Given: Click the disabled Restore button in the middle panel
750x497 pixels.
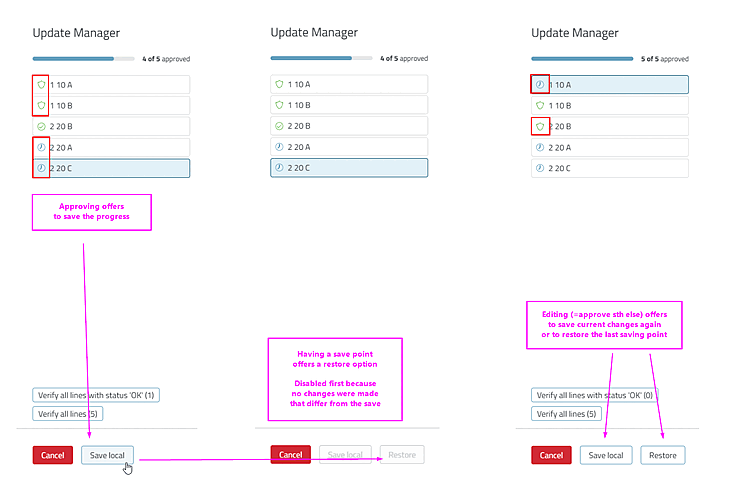Looking at the screenshot, I should tap(402, 454).
